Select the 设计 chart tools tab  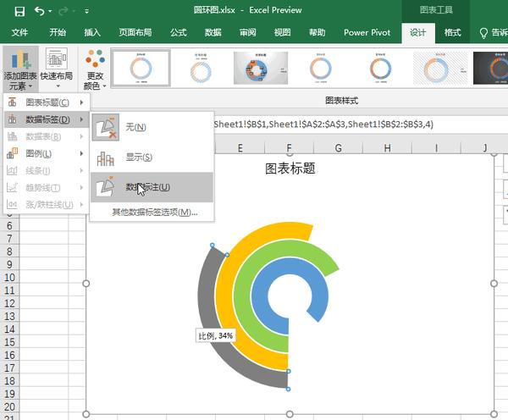coord(418,33)
